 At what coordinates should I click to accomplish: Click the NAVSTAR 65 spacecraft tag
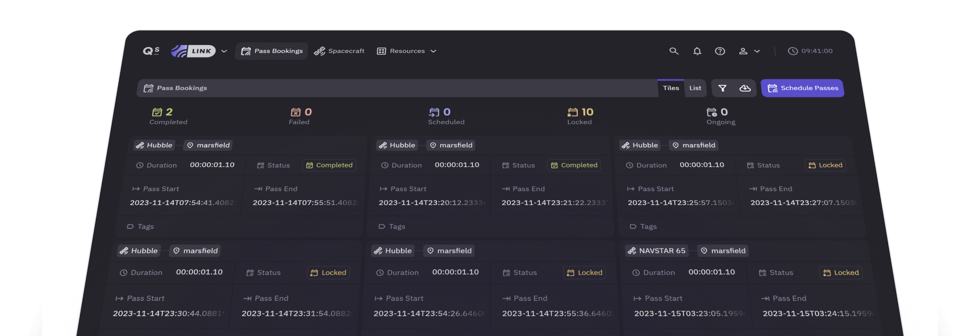657,251
